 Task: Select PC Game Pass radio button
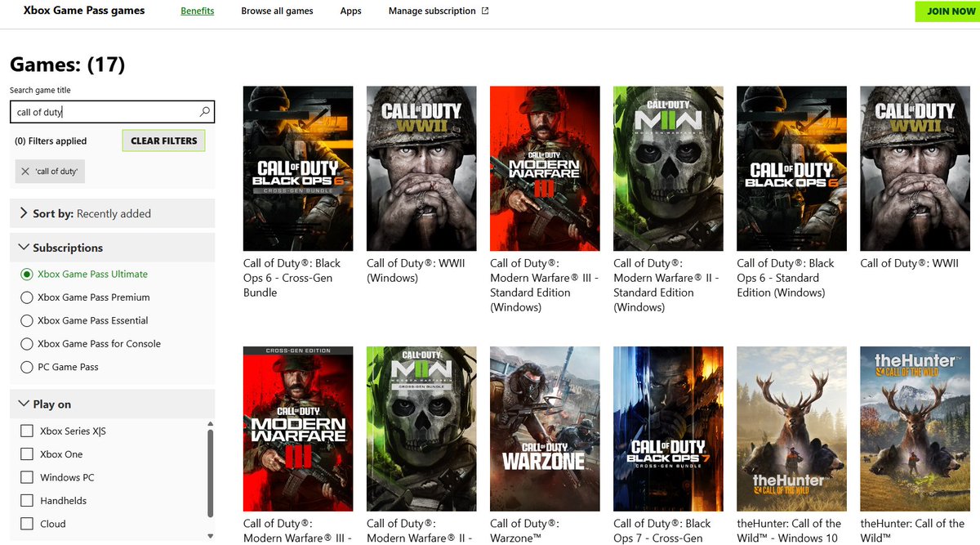click(27, 367)
